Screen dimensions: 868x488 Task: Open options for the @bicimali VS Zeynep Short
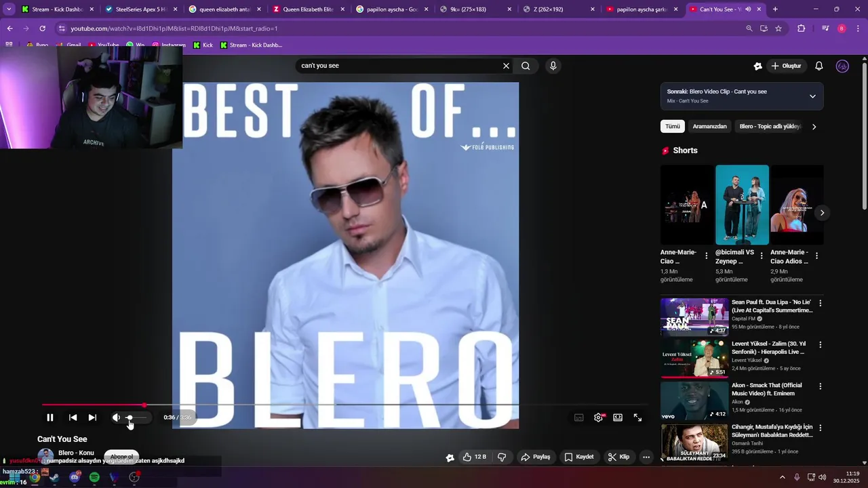coord(762,256)
